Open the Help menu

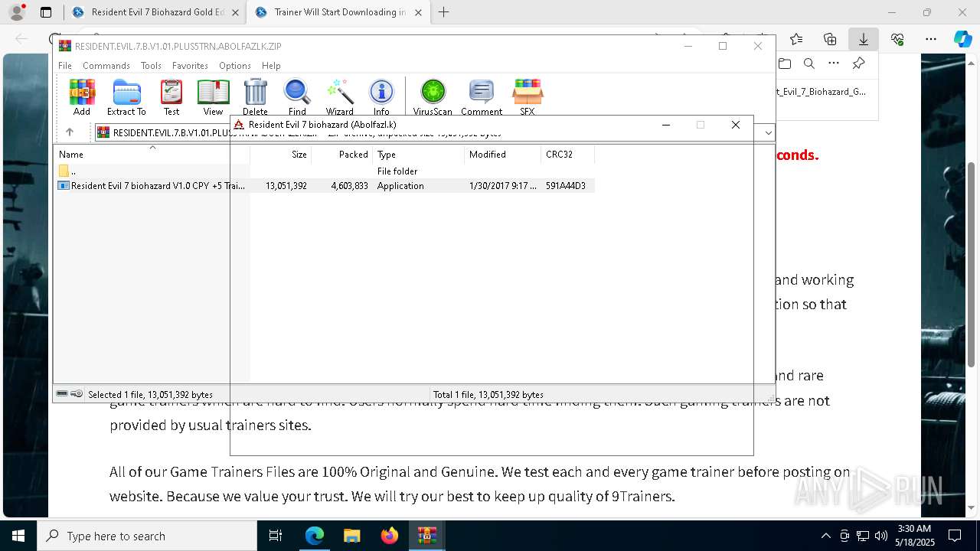[271, 66]
